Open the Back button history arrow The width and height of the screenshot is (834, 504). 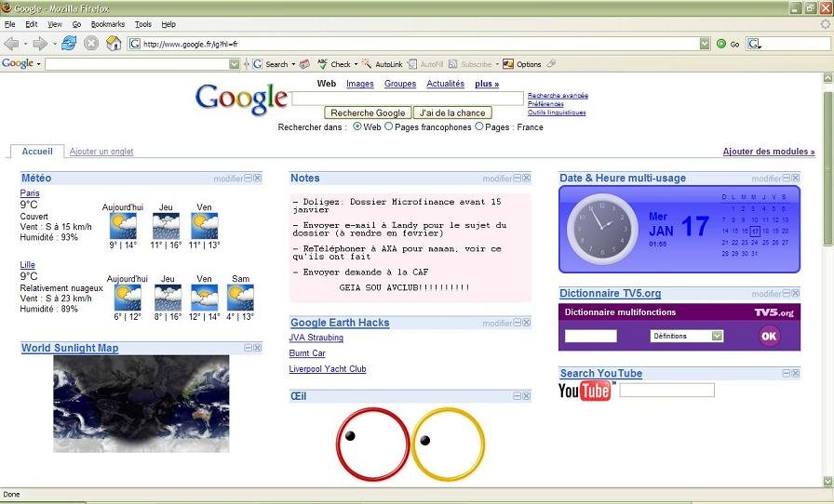[x=25, y=44]
